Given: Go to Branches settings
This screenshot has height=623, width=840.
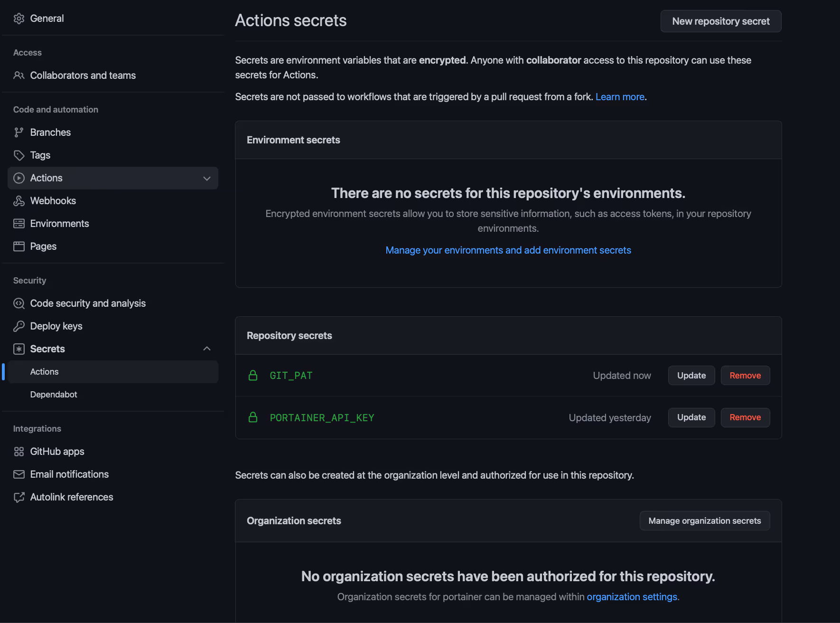Looking at the screenshot, I should [x=113, y=132].
